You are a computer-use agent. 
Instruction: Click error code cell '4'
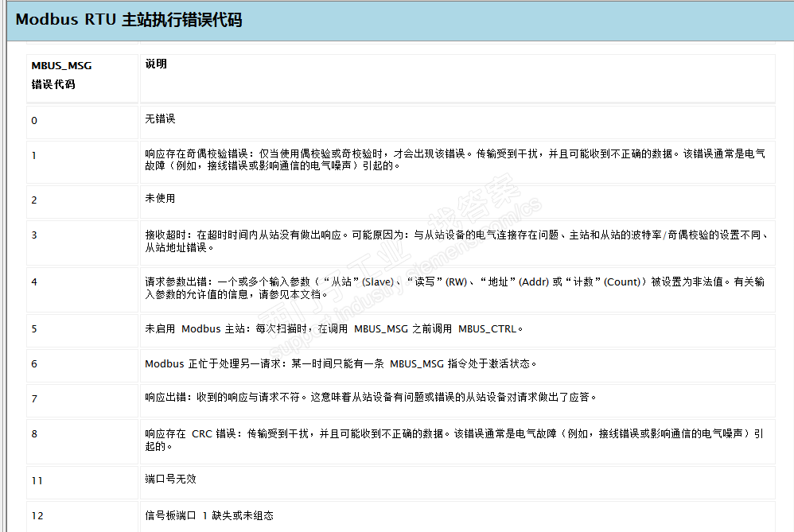pos(83,290)
